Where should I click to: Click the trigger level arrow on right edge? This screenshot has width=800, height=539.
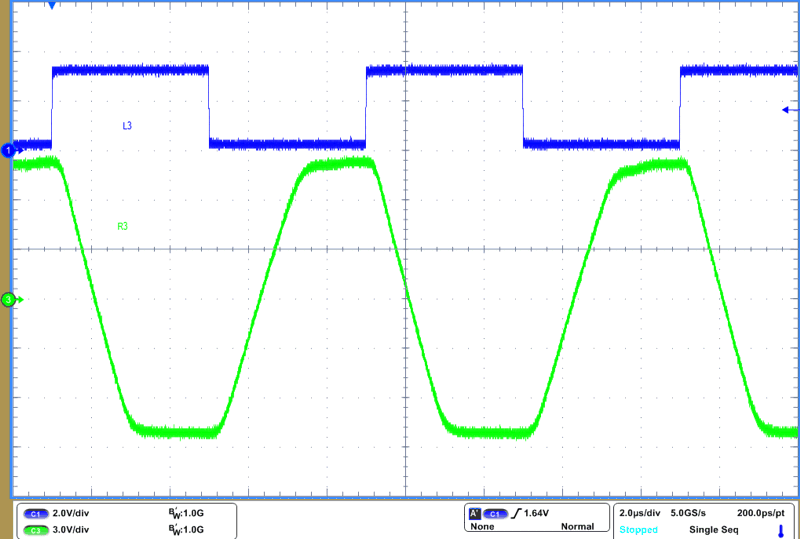(787, 110)
